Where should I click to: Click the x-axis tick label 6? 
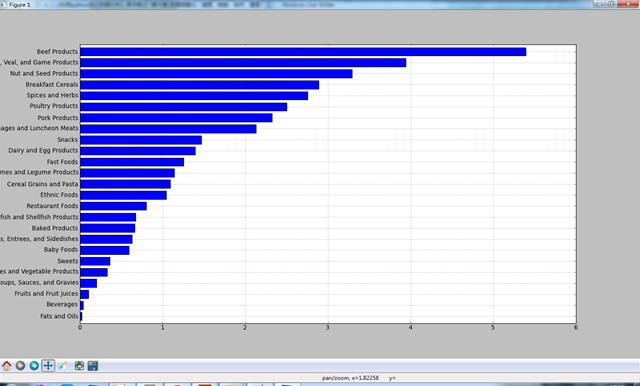(576, 328)
